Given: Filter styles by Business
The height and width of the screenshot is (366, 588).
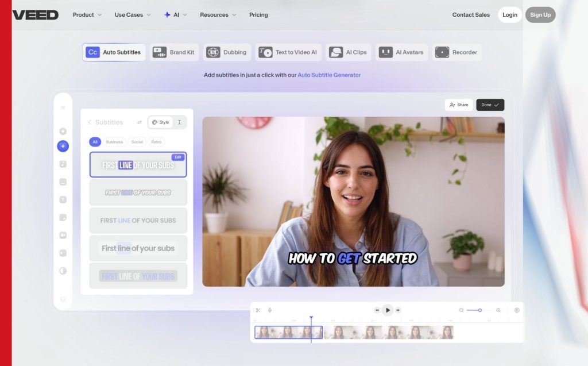Looking at the screenshot, I should pos(114,142).
